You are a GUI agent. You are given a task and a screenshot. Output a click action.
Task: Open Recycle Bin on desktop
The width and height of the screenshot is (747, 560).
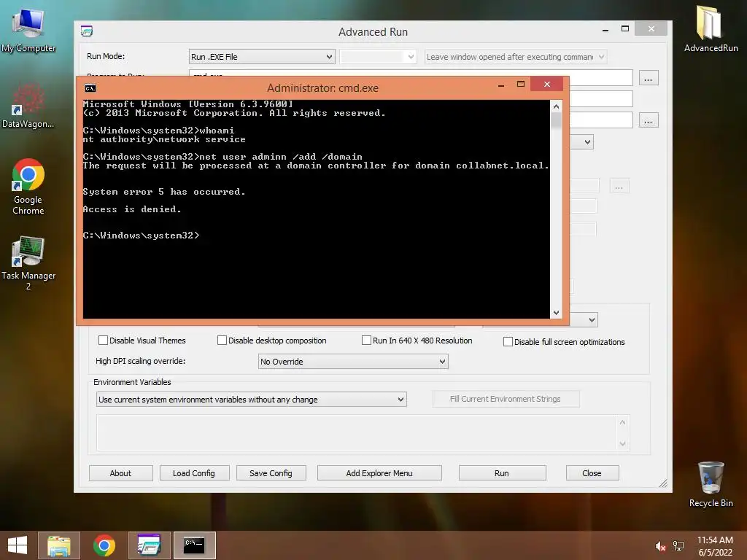[711, 484]
